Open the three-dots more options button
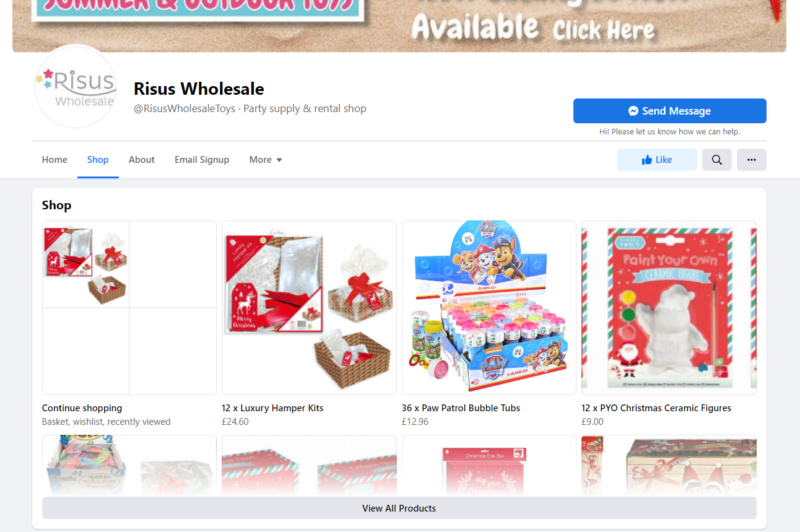The image size is (800, 532). [751, 160]
